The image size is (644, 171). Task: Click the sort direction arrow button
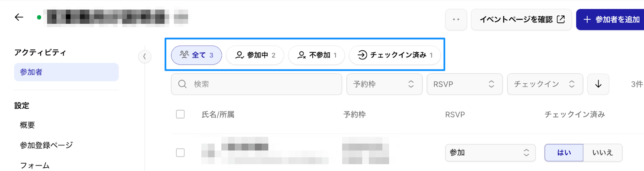pos(598,84)
